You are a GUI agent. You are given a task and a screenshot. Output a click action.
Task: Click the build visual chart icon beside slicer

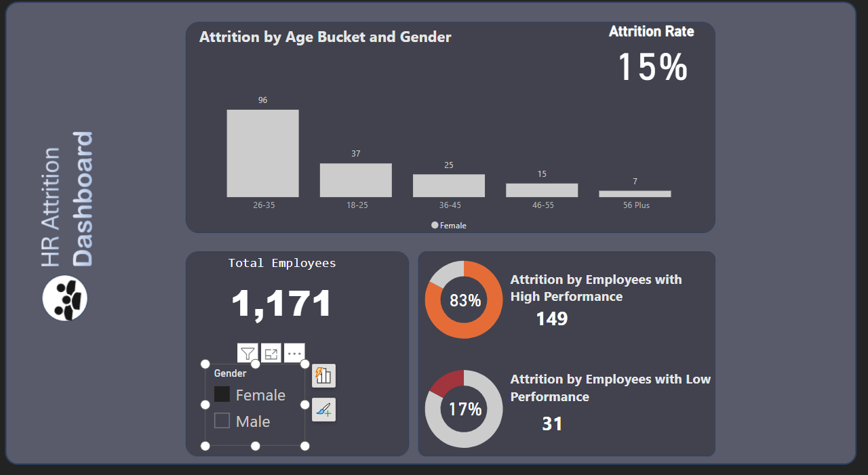(323, 375)
